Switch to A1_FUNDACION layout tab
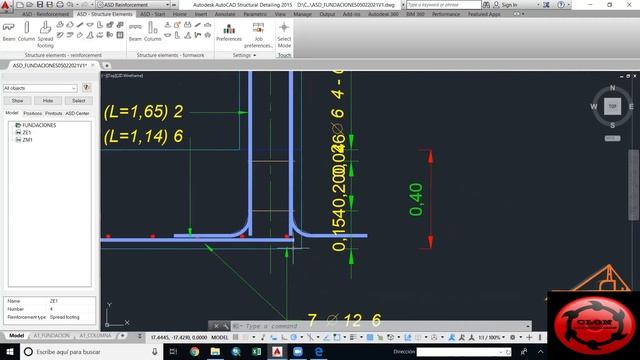The width and height of the screenshot is (640, 360). click(51, 336)
